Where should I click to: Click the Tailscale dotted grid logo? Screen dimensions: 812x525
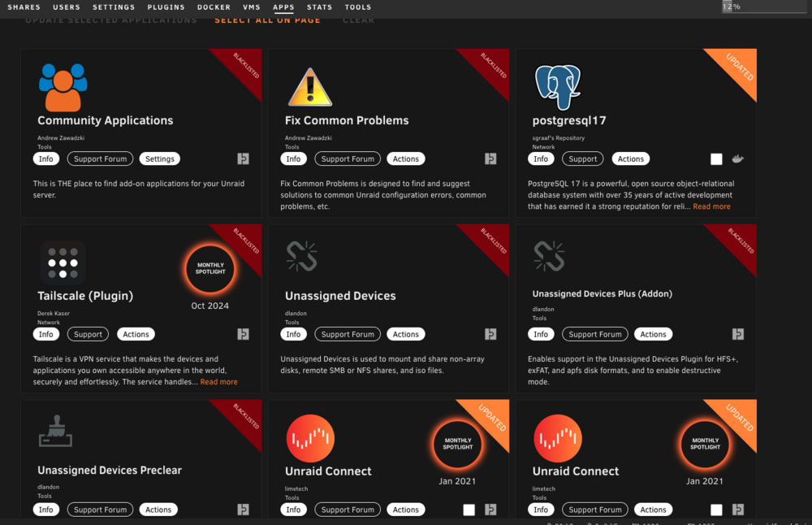(63, 262)
